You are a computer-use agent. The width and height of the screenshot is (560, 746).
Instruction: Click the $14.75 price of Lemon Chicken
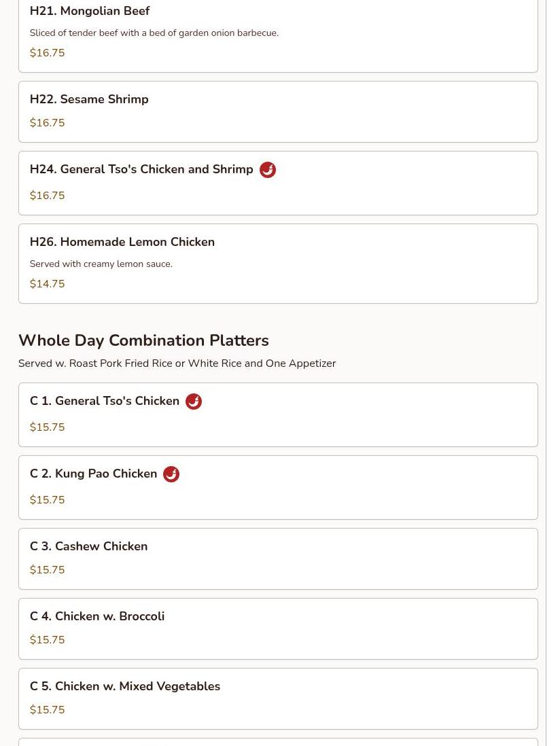(47, 284)
